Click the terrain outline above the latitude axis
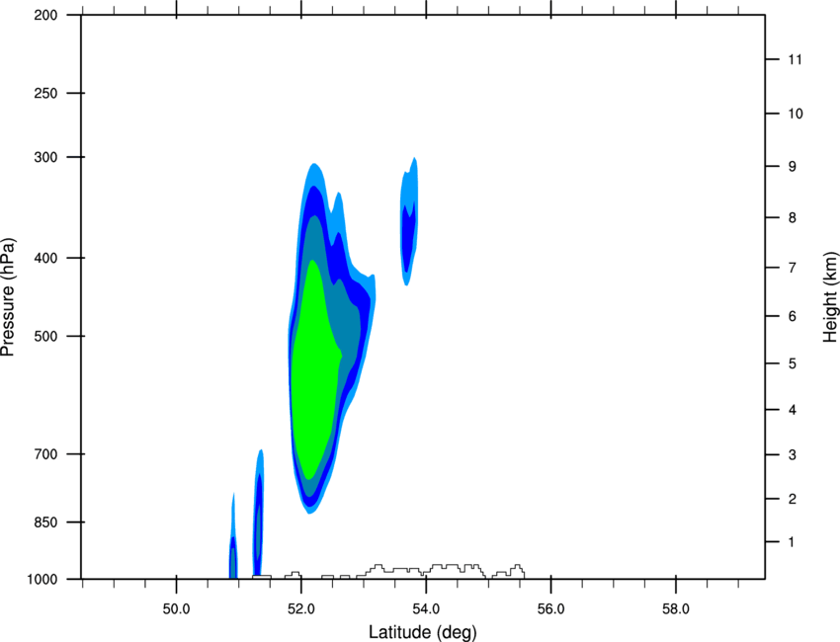 [x=388, y=571]
